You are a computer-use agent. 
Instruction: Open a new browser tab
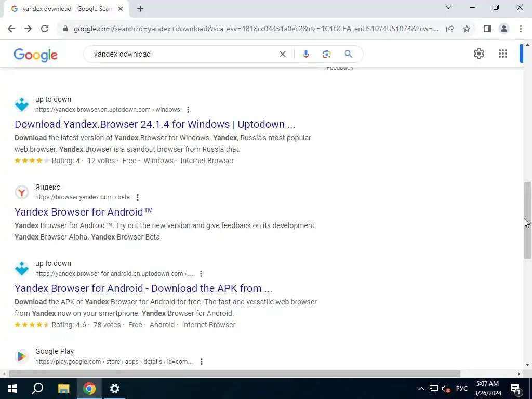140,9
